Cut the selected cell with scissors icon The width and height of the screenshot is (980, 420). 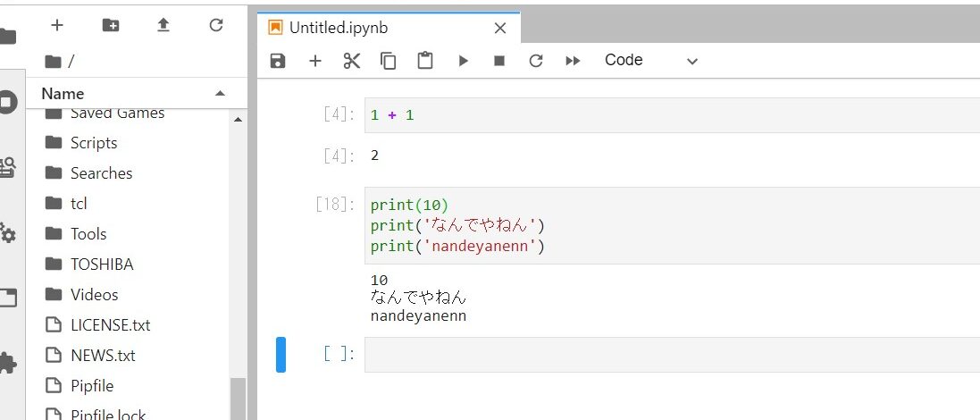(x=351, y=61)
